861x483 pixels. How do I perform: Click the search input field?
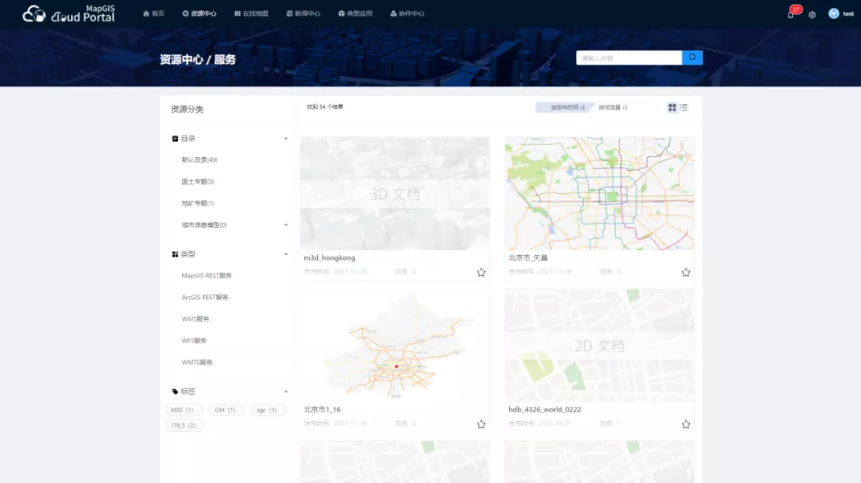pyautogui.click(x=628, y=58)
